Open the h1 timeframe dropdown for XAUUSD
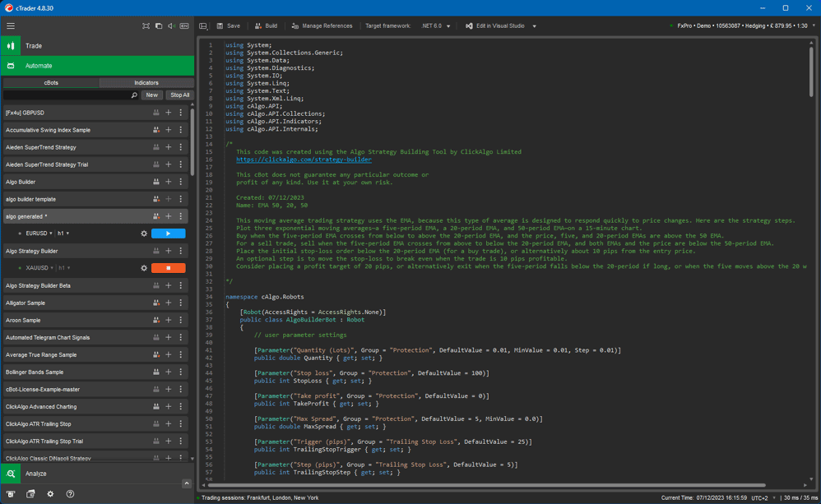The height and width of the screenshot is (504, 821). (x=64, y=268)
